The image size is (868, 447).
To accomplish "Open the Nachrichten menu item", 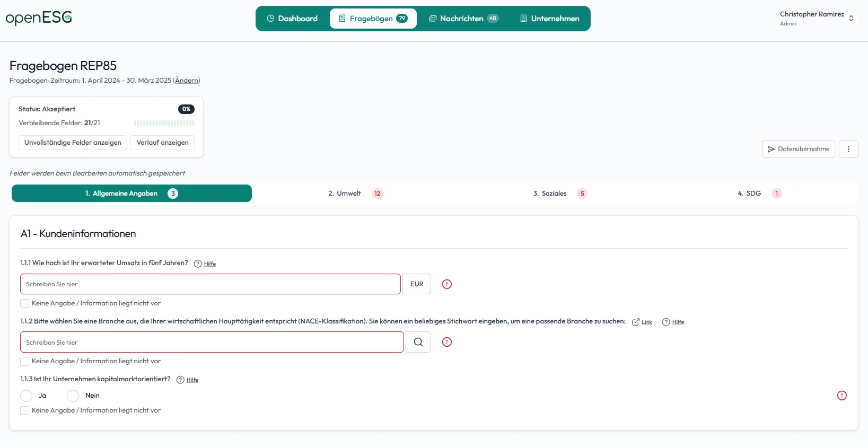I will point(463,19).
